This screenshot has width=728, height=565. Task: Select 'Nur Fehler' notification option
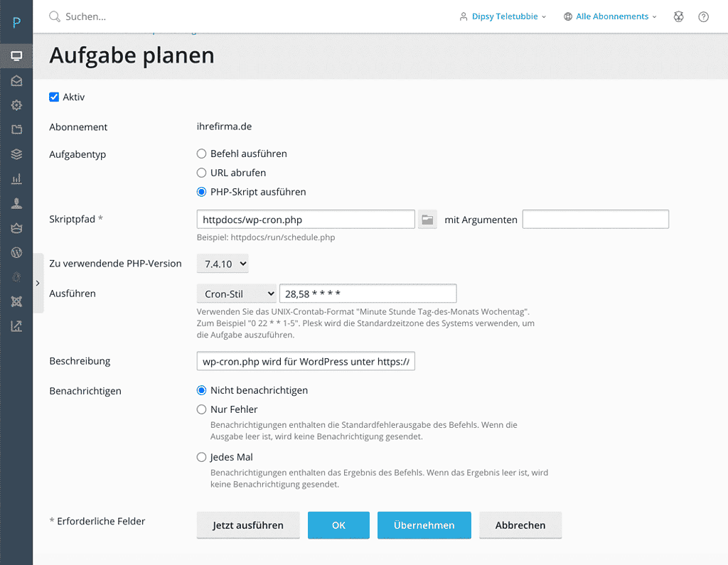click(202, 409)
